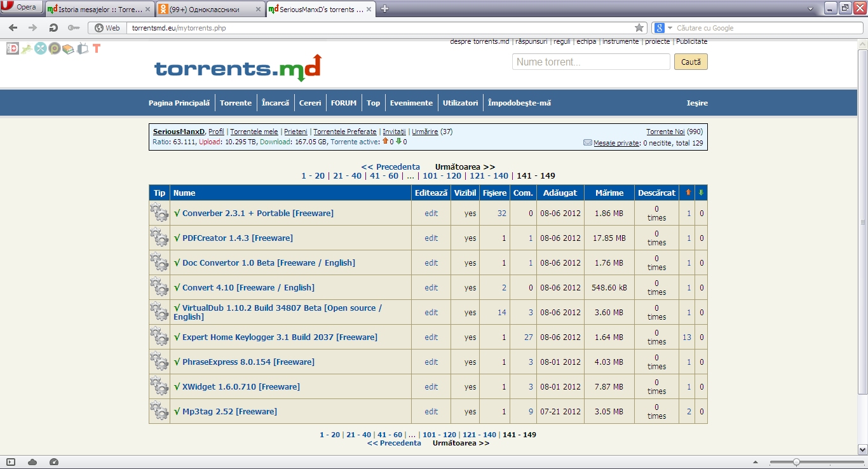Open FORUM in the navigation bar
The width and height of the screenshot is (868, 469).
[344, 103]
